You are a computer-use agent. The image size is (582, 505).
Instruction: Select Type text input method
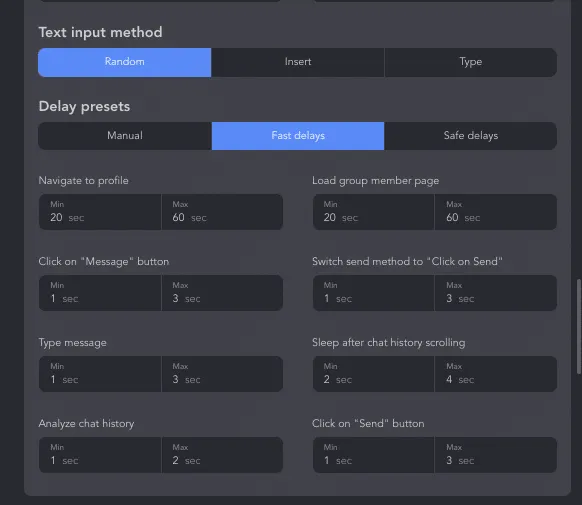pos(470,62)
